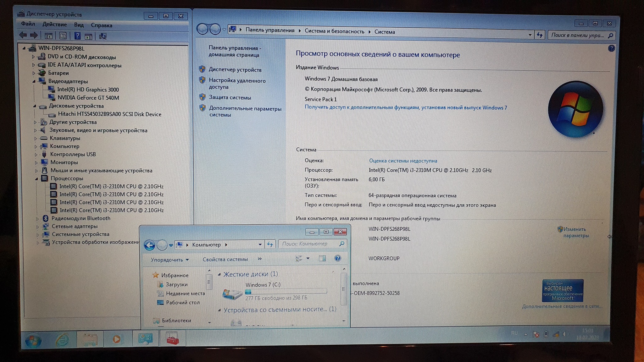Open the Справка menu
Viewport: 644px width, 362px height.
coord(101,25)
